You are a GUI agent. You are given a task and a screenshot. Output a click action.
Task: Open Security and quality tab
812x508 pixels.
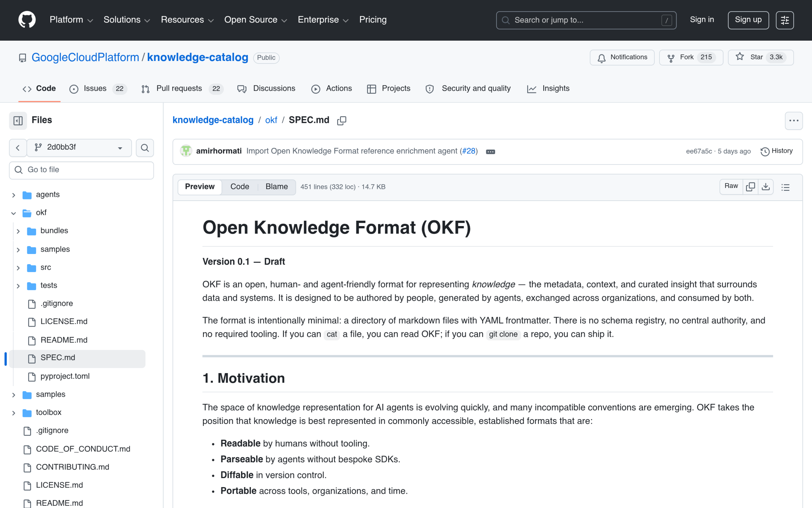tap(468, 89)
